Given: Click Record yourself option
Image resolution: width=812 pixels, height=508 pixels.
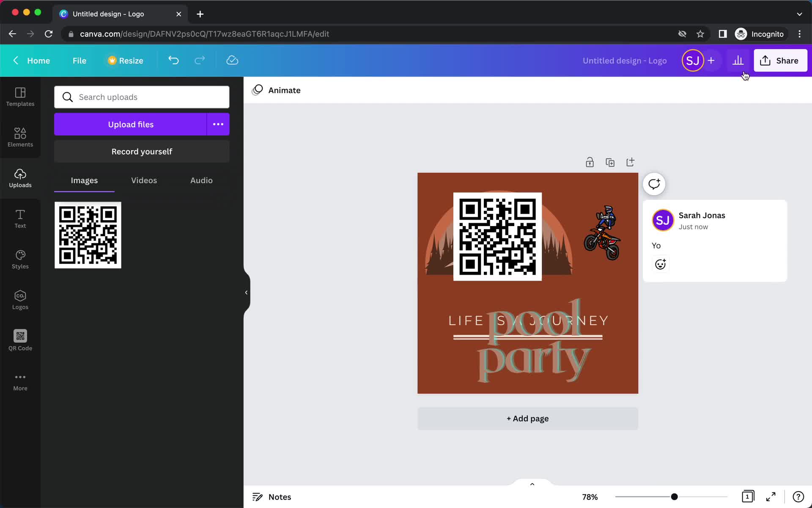Looking at the screenshot, I should (x=142, y=151).
